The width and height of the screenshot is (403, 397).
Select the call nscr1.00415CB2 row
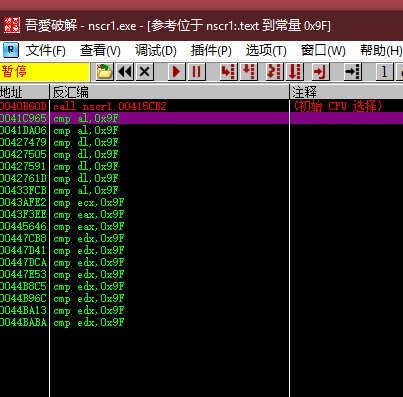[x=201, y=106]
